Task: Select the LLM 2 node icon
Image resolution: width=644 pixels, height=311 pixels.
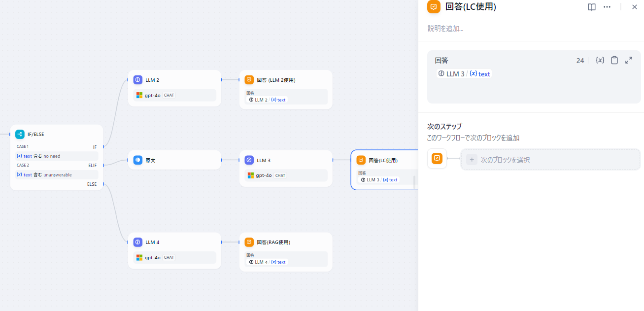Action: 138,80
